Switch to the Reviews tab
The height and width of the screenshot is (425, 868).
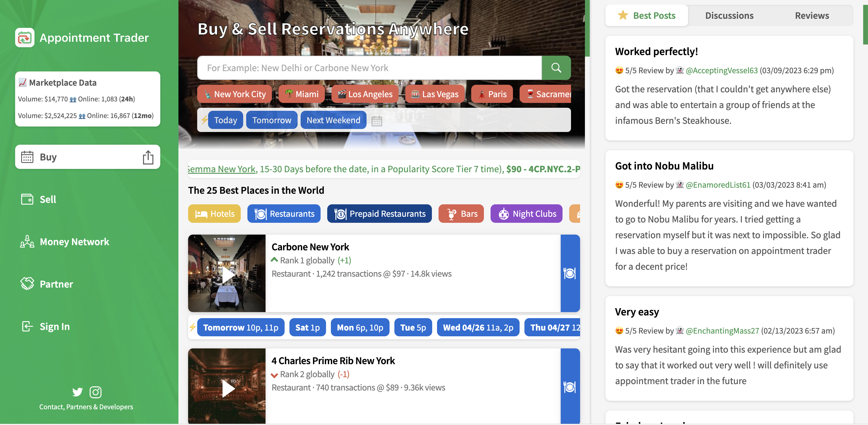(812, 15)
